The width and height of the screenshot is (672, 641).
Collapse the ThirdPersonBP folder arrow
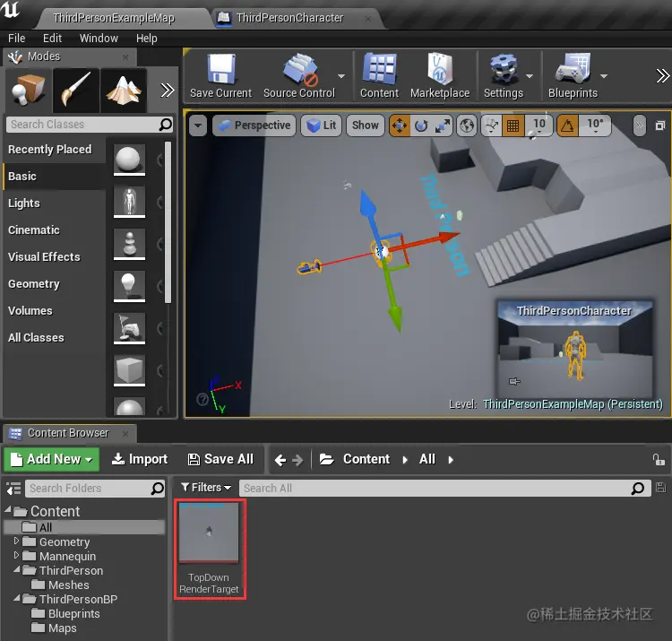coord(17,598)
